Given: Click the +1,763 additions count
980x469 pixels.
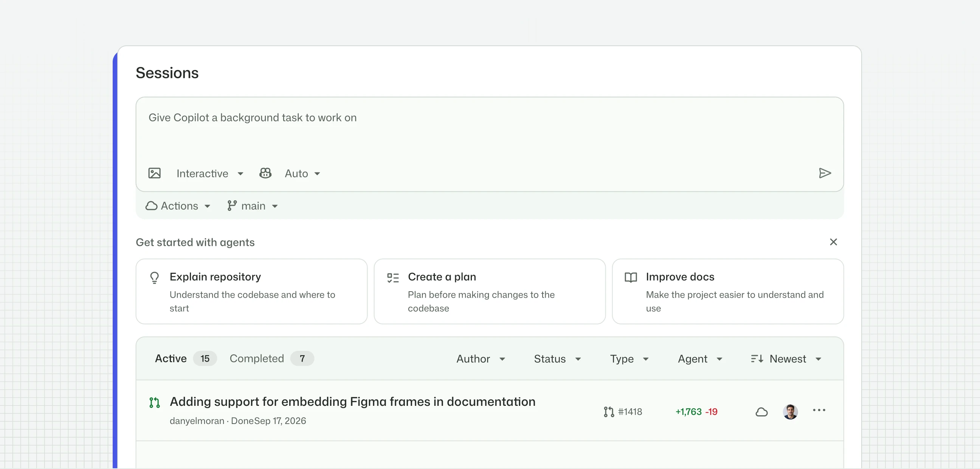Looking at the screenshot, I should click(688, 412).
